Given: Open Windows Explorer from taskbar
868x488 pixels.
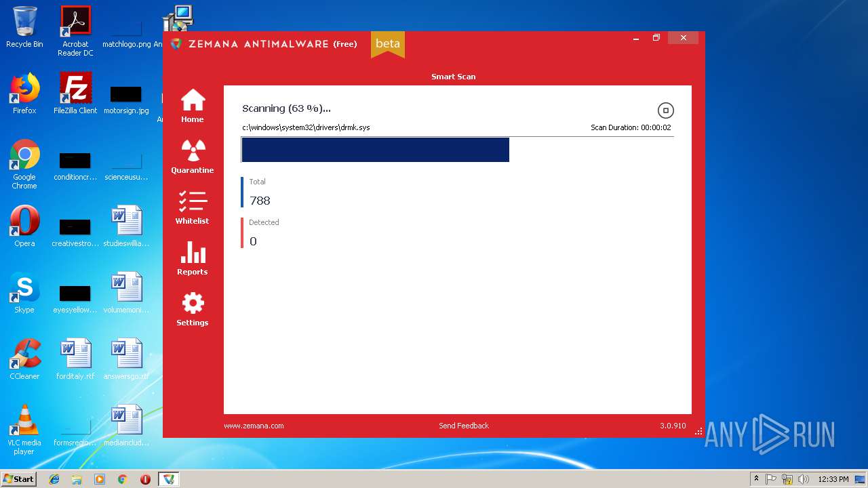Looking at the screenshot, I should pyautogui.click(x=77, y=479).
